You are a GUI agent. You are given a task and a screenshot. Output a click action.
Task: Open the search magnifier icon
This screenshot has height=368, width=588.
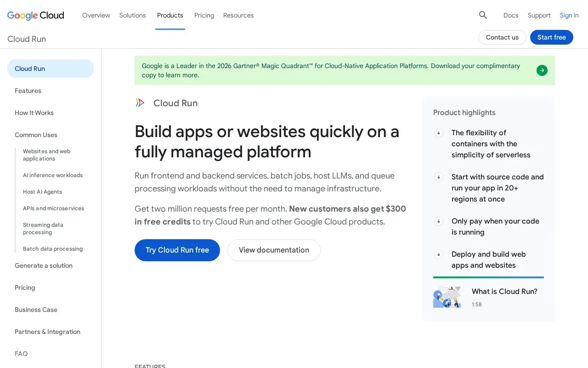[483, 15]
